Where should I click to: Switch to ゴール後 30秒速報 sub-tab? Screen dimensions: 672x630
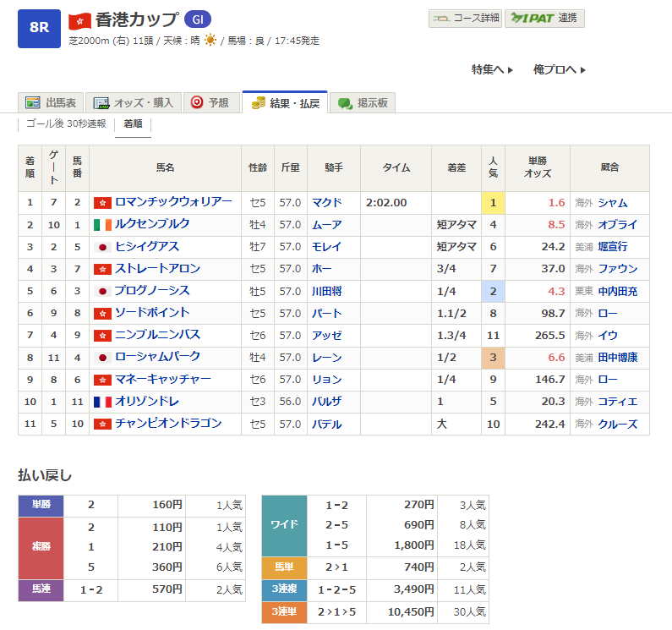pos(66,123)
